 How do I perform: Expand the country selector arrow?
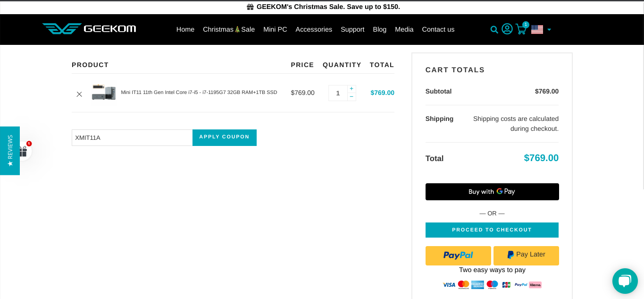click(549, 30)
